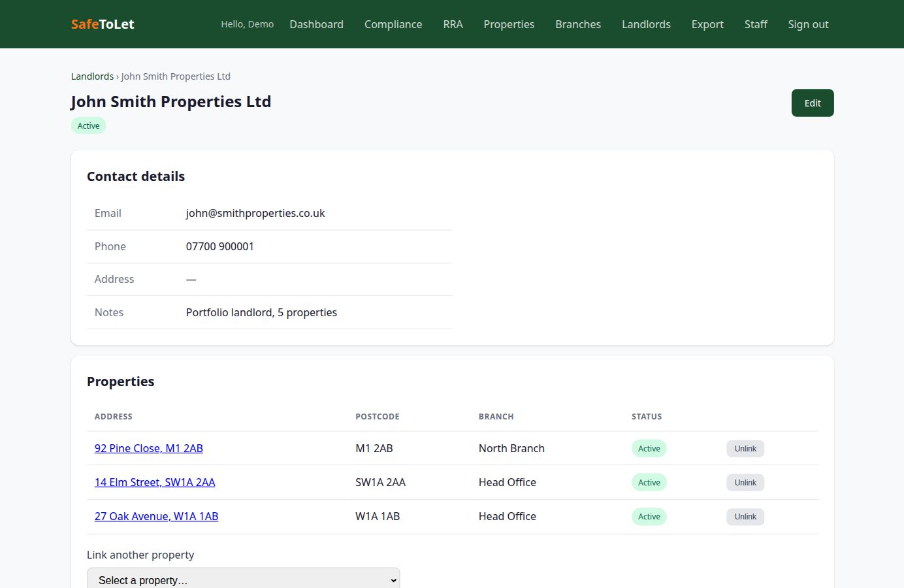Unlink the 92 Pine Close property

tap(745, 449)
